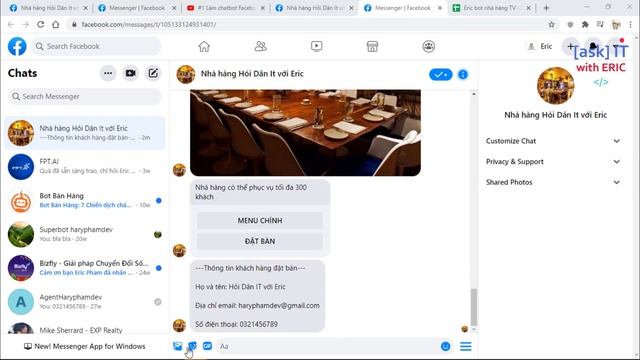Open the Watch video icon

click(316, 46)
